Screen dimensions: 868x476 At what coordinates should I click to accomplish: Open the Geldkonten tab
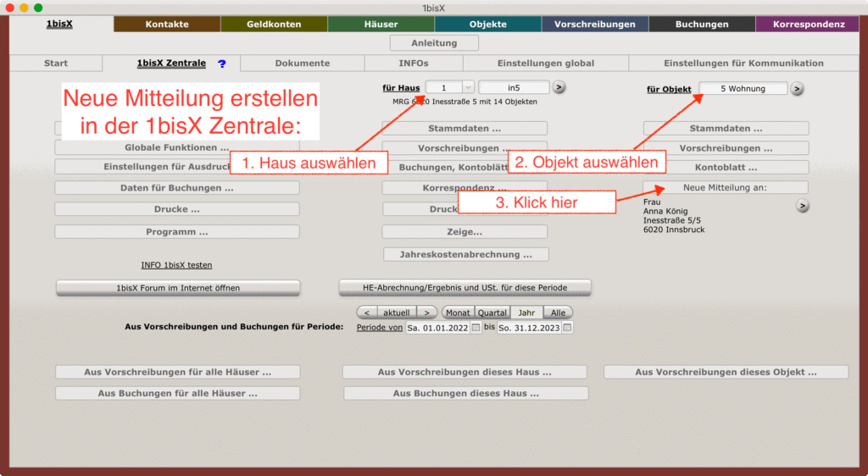(274, 24)
